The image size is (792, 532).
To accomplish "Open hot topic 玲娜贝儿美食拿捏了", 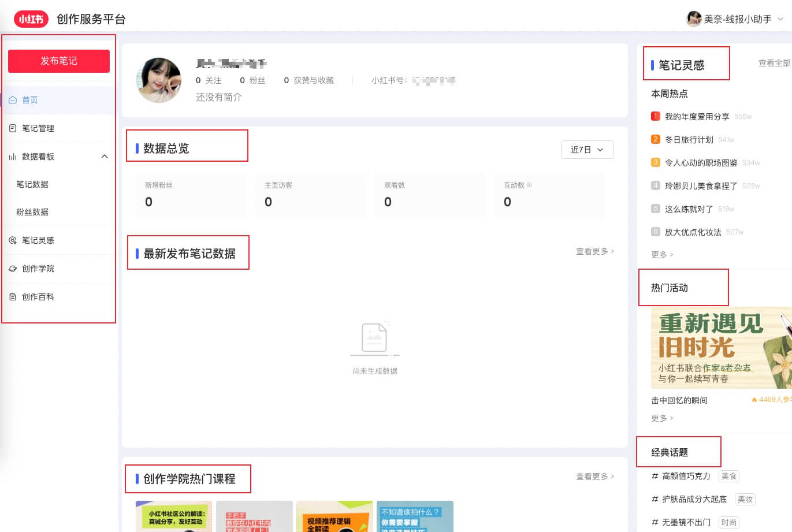I will (701, 186).
